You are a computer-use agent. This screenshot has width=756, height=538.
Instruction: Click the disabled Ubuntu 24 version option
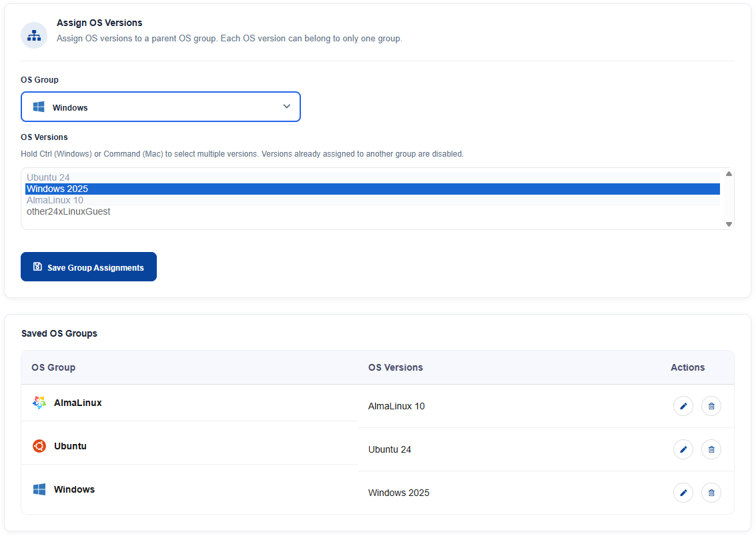(372, 177)
